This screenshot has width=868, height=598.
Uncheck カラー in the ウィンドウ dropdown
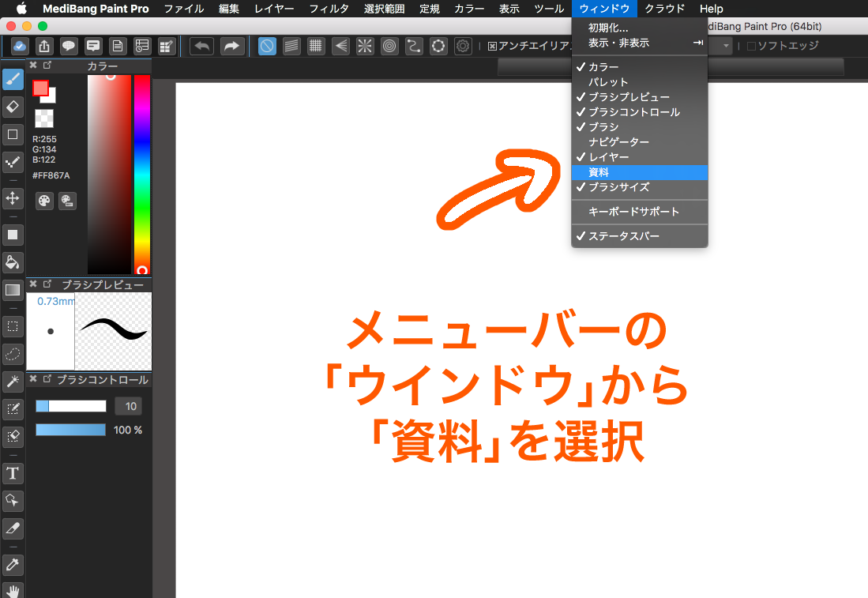[x=640, y=67]
